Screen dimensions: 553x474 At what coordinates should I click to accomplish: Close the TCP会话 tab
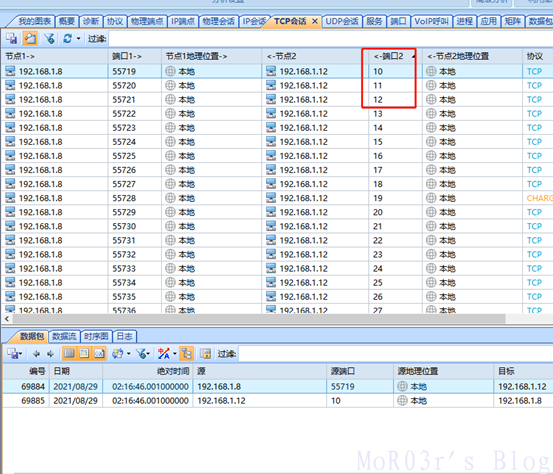(315, 22)
